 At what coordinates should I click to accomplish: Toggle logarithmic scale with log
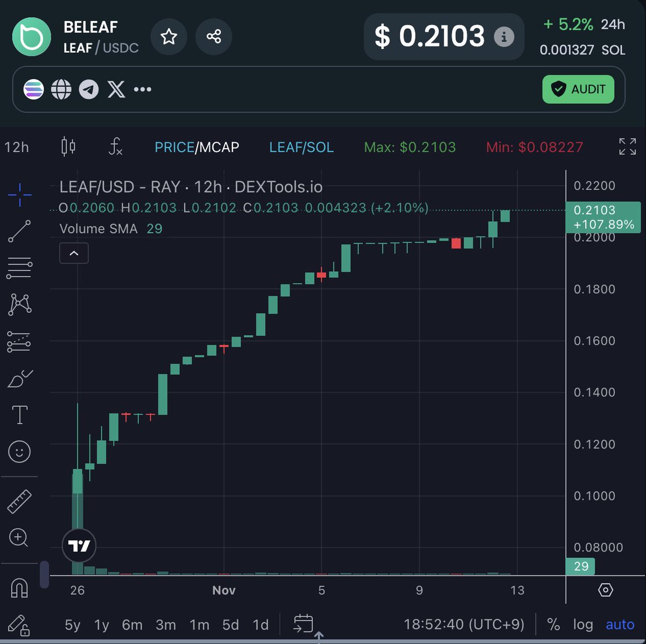(x=583, y=625)
